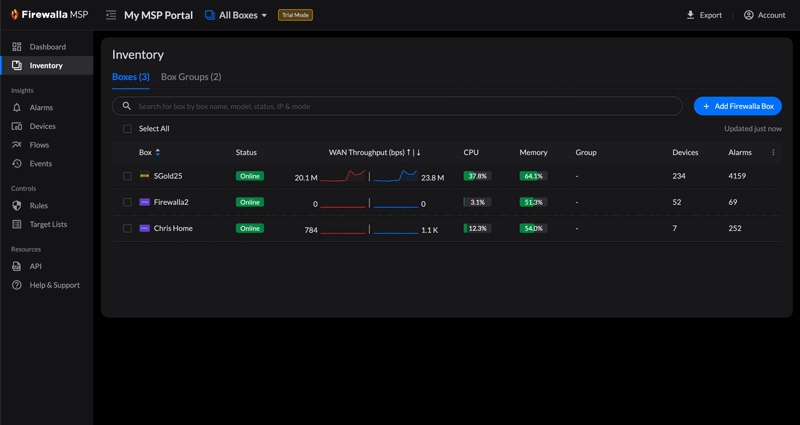
Task: Click Chris Home alarms count 252
Action: 735,229
